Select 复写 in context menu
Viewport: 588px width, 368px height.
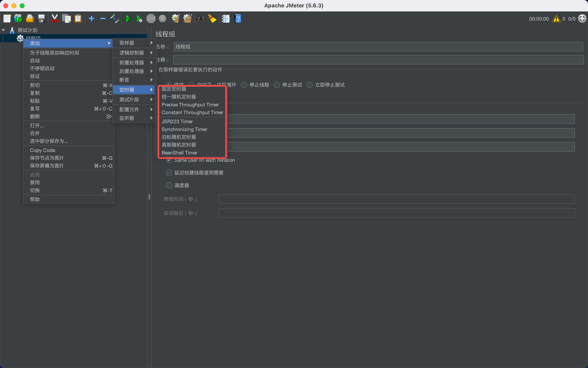(69, 109)
